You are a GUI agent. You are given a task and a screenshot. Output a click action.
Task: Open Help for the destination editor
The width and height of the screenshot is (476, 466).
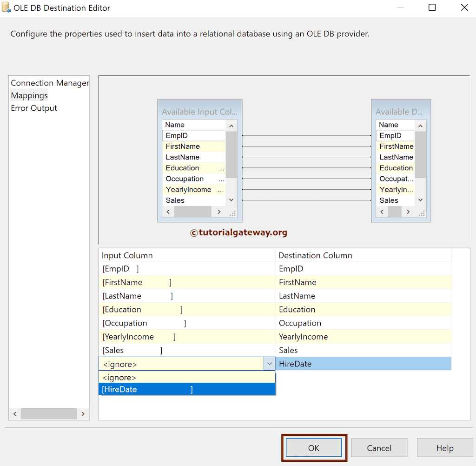[x=445, y=447]
